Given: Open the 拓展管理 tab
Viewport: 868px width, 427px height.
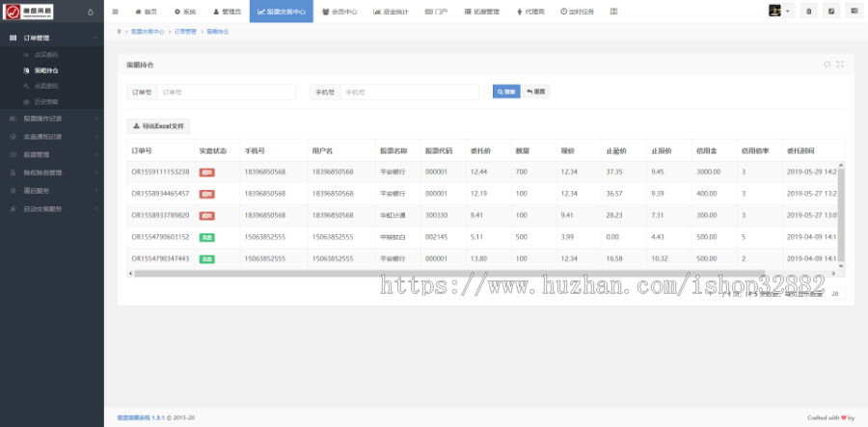Looking at the screenshot, I should [x=482, y=12].
